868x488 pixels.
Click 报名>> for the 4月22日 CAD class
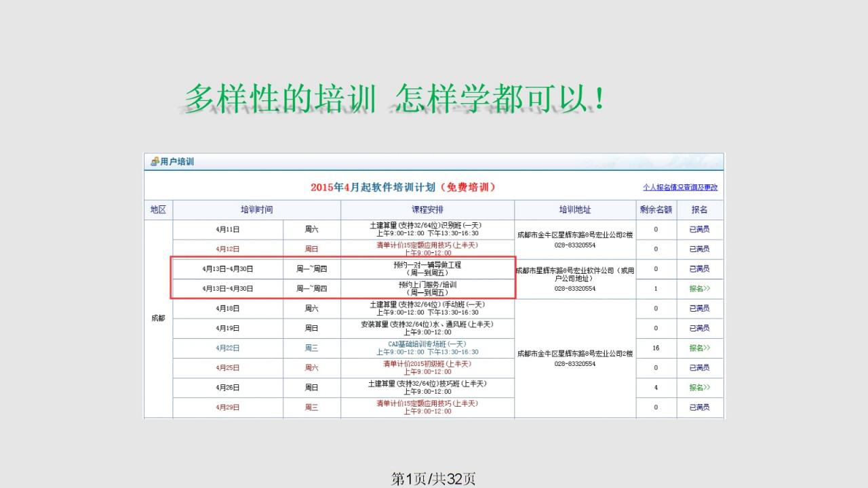(700, 348)
